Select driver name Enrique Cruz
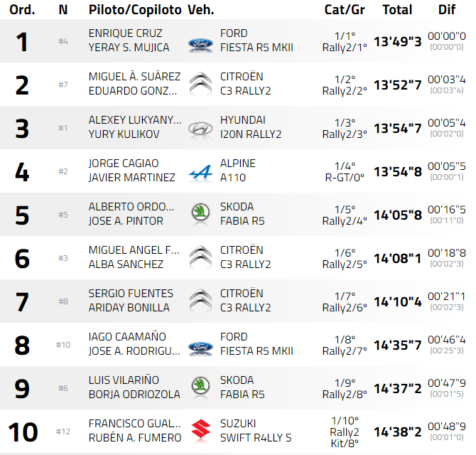Image resolution: width=476 pixels, height=455 pixels. [x=125, y=33]
